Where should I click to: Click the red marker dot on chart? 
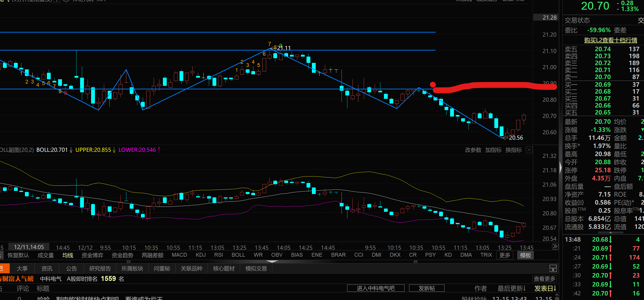tap(433, 84)
